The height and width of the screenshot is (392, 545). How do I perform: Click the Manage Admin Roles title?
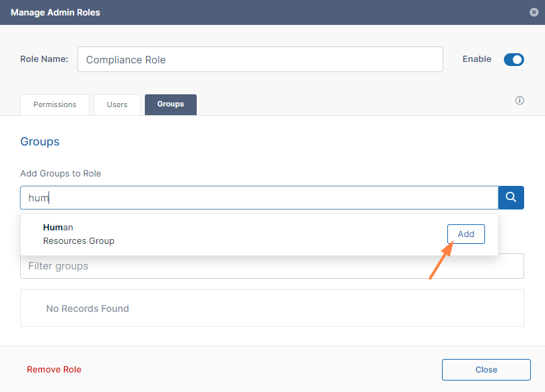click(55, 12)
